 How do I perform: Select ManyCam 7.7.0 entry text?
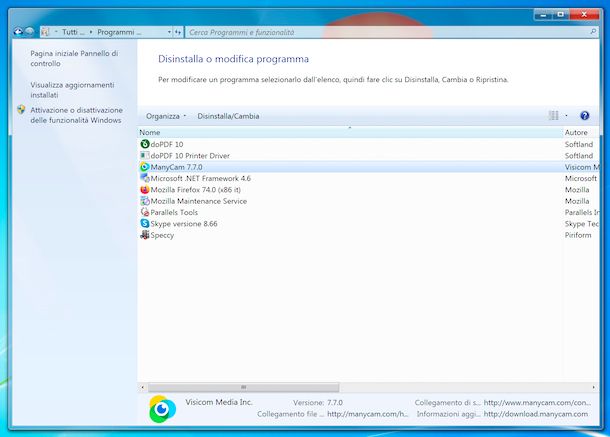coord(176,167)
